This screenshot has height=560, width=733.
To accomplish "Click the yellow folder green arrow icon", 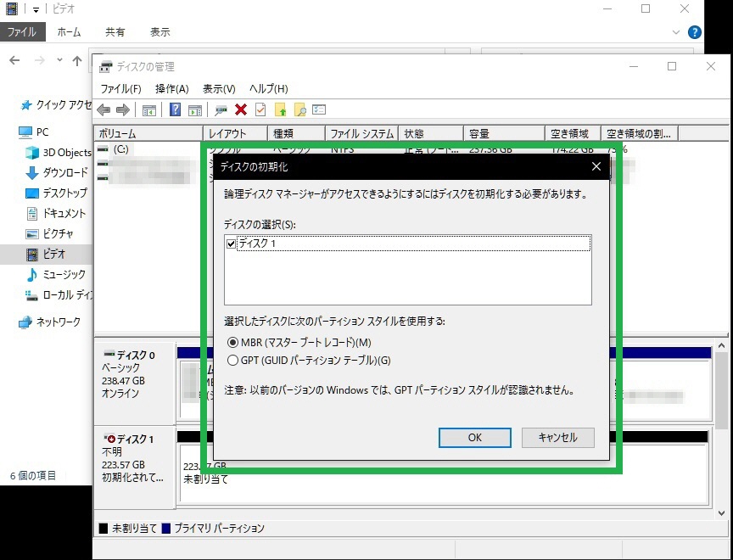I will coord(281,109).
